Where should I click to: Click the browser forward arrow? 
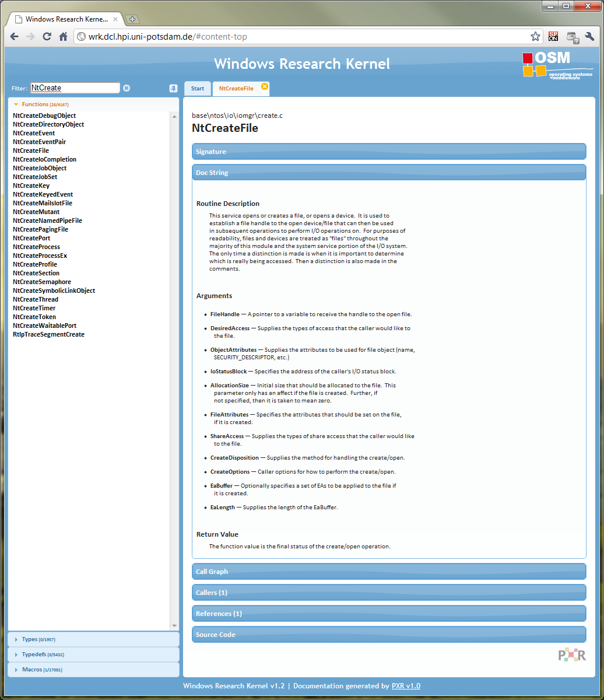pos(31,37)
